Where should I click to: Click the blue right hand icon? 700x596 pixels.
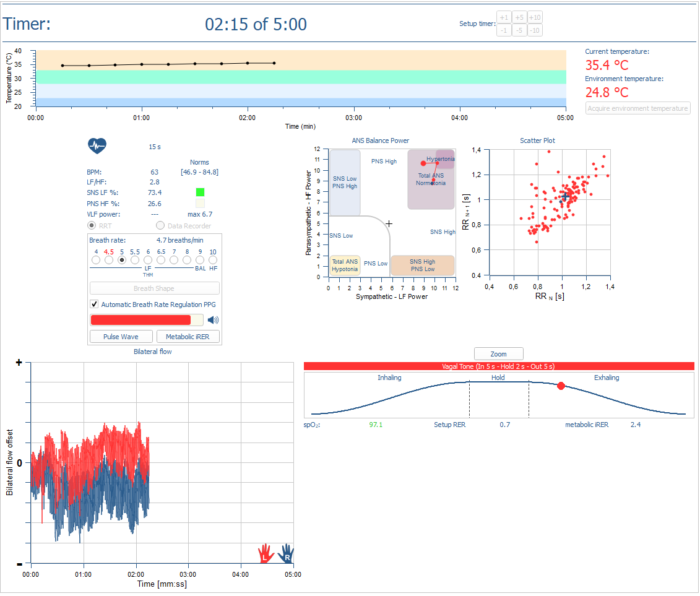[287, 553]
